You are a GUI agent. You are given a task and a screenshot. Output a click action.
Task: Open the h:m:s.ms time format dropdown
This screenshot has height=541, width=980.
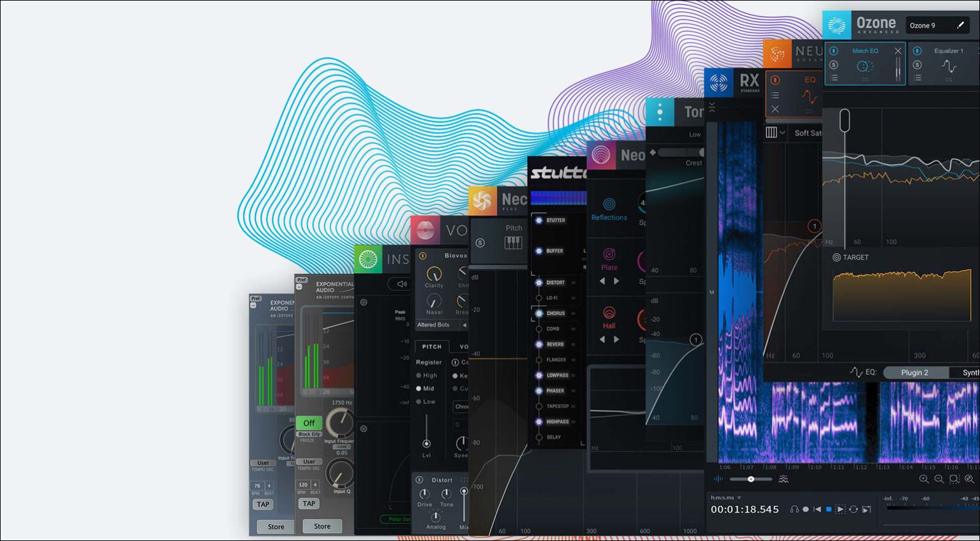click(739, 498)
